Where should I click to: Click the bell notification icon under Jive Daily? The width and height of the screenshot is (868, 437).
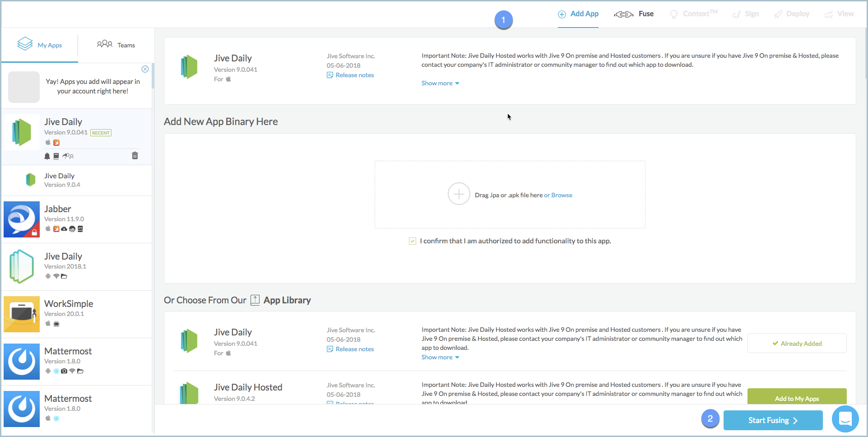click(47, 156)
